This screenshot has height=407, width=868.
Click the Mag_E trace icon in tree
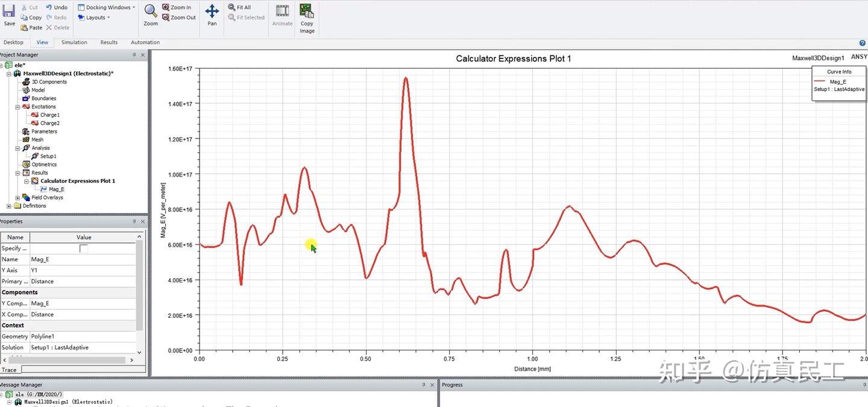click(43, 189)
